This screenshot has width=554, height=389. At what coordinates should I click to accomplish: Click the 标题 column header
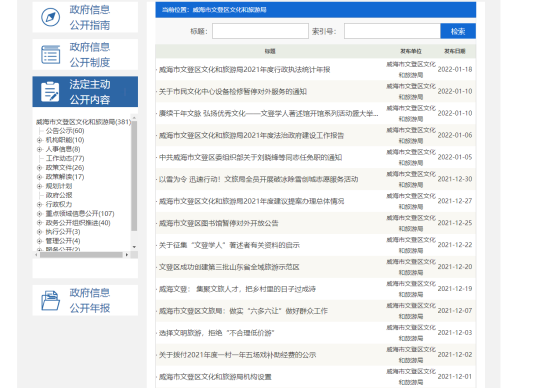(270, 51)
